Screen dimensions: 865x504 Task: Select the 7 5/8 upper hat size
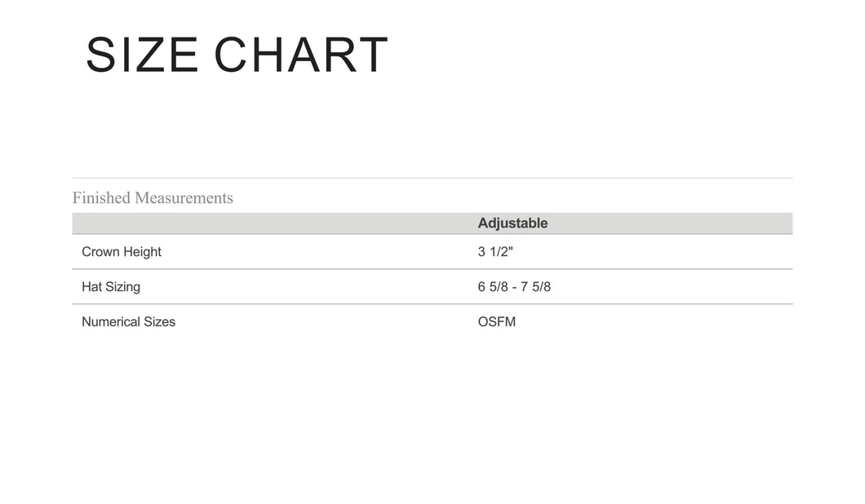click(537, 287)
